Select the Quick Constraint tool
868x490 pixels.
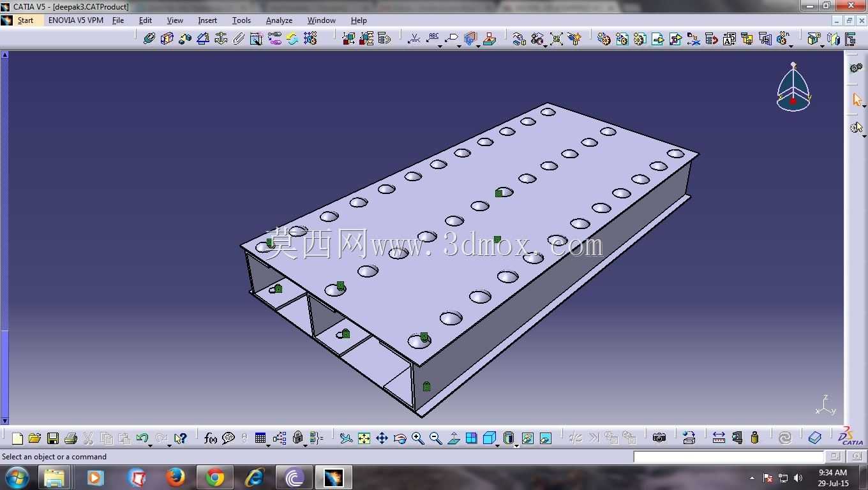click(x=257, y=38)
